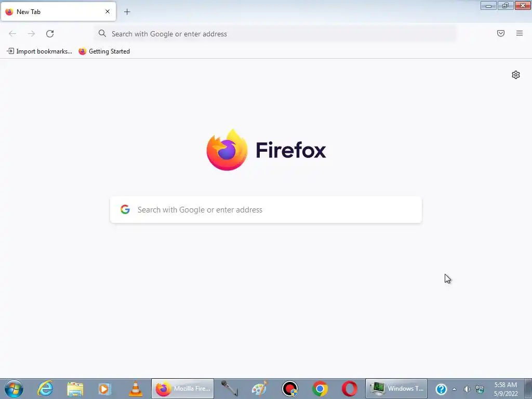The width and height of the screenshot is (532, 399).
Task: Focus the address bar search field
Action: click(x=275, y=34)
